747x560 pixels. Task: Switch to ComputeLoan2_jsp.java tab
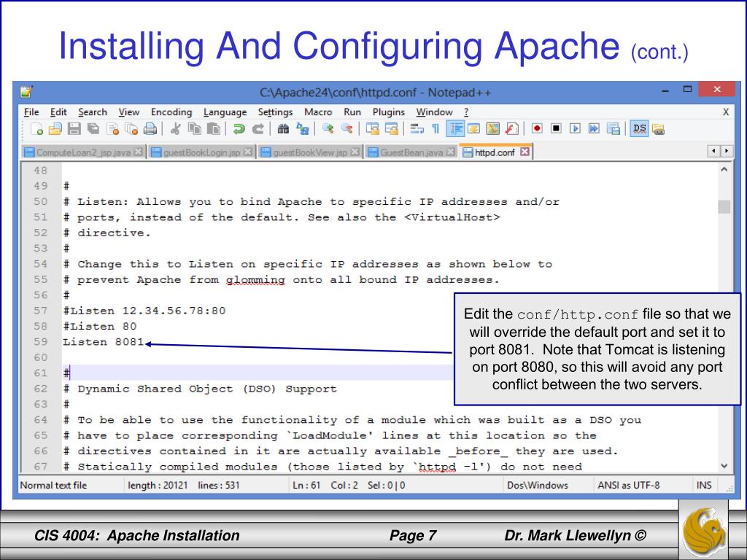(83, 152)
